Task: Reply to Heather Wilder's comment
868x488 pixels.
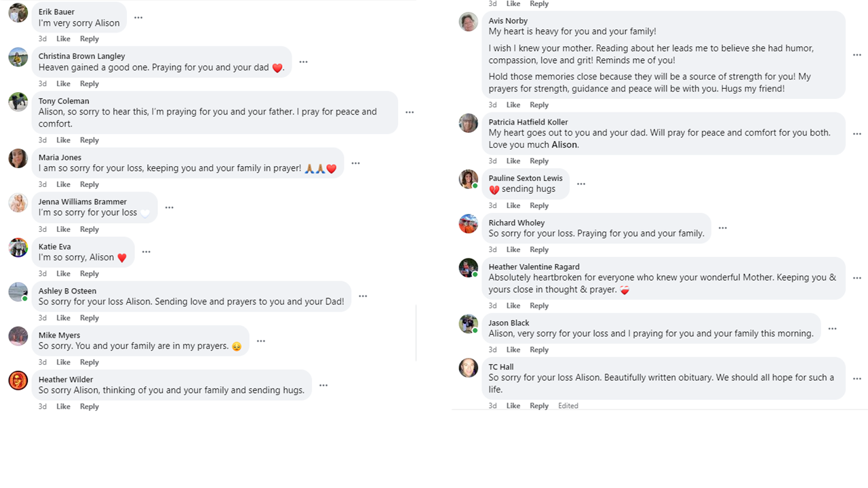Action: (90, 407)
